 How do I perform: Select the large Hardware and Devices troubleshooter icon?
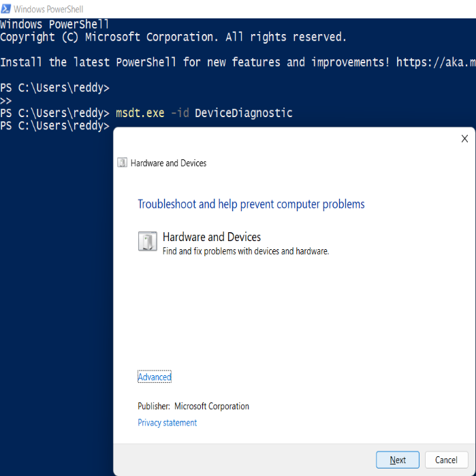pos(148,242)
